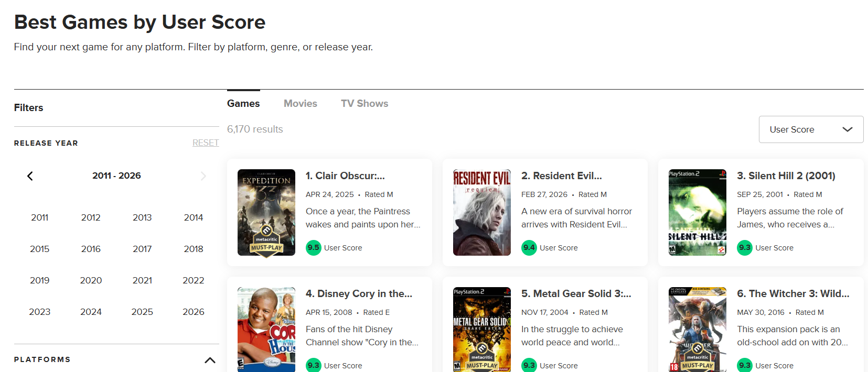The width and height of the screenshot is (868, 372).
Task: Open Disney Cory in the House cover
Action: (x=266, y=330)
